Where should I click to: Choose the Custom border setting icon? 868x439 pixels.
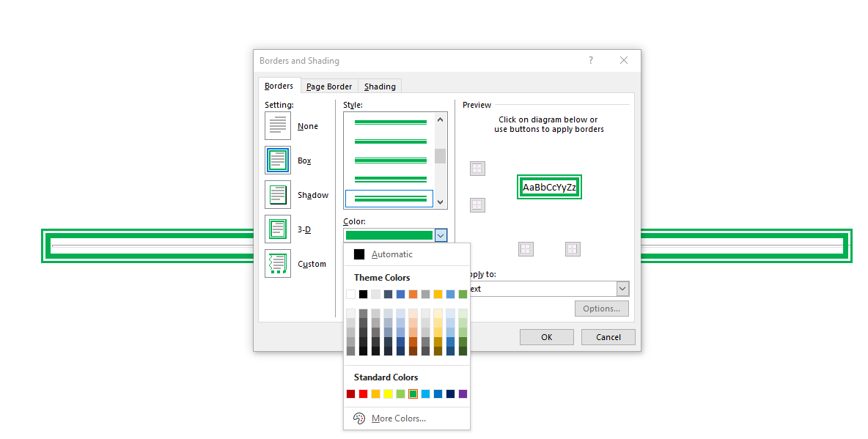[x=278, y=264]
